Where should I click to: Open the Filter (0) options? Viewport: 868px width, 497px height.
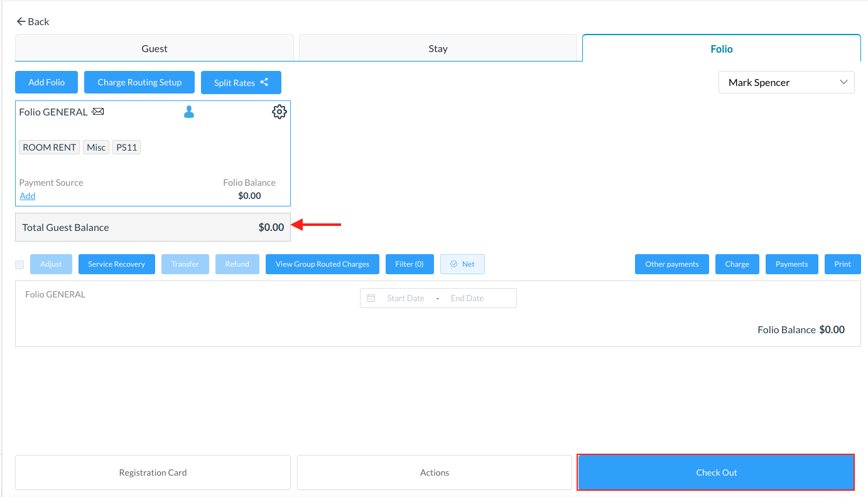click(410, 264)
